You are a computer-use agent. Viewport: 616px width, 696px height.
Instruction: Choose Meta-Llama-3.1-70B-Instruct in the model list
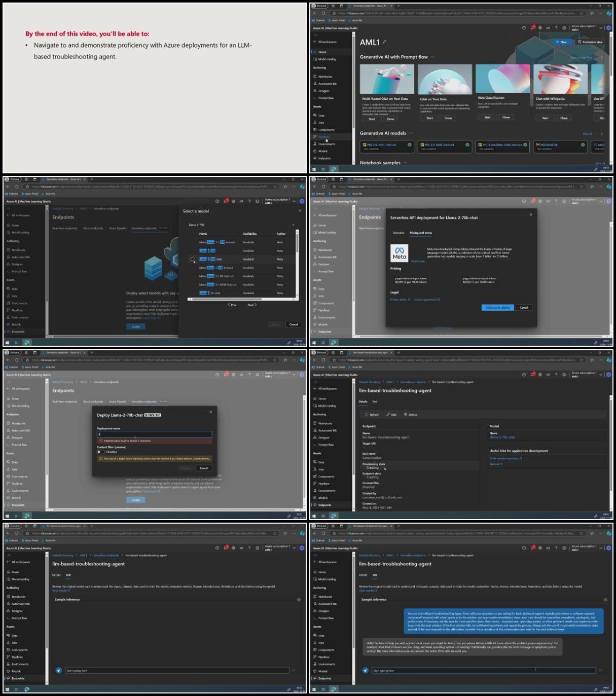click(x=217, y=242)
